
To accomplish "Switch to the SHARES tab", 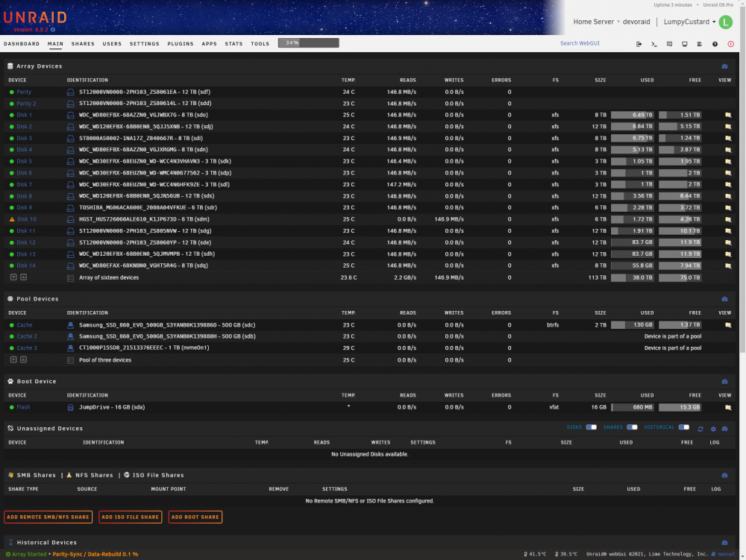I will (x=83, y=44).
